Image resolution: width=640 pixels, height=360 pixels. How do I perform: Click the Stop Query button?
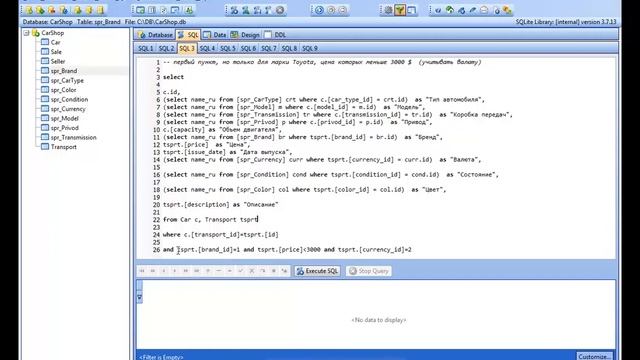(x=369, y=271)
